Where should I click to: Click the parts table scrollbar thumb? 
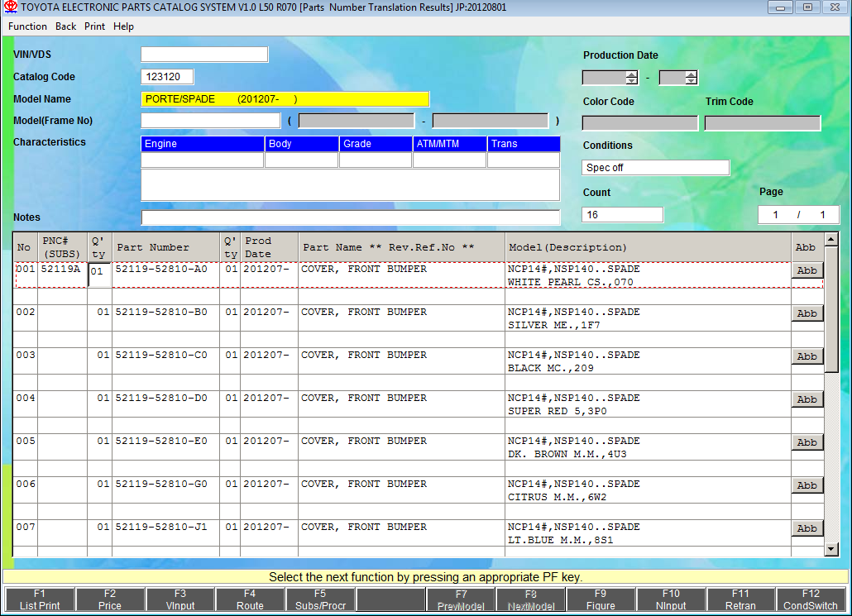830,309
